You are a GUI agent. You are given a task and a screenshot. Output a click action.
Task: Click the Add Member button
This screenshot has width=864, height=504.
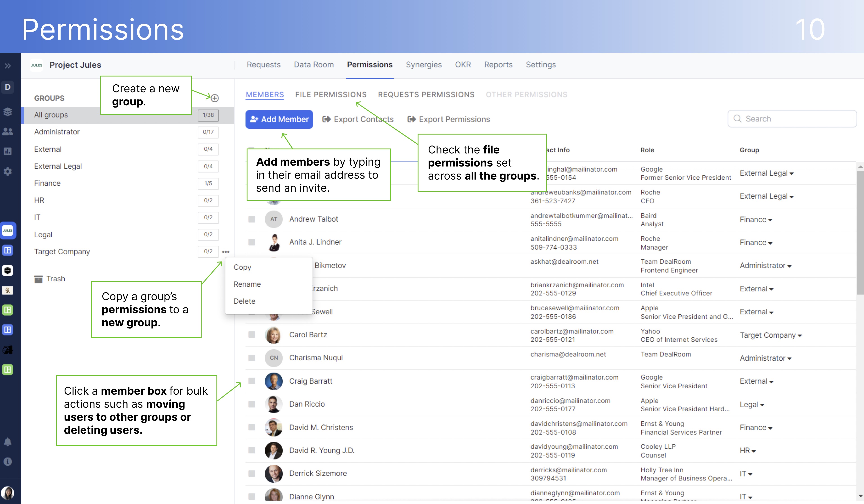(279, 119)
